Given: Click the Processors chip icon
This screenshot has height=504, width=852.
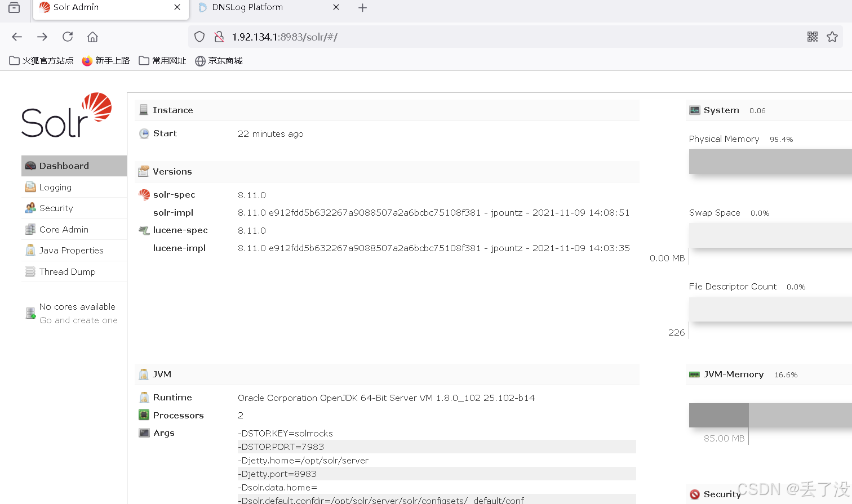Looking at the screenshot, I should [x=144, y=415].
